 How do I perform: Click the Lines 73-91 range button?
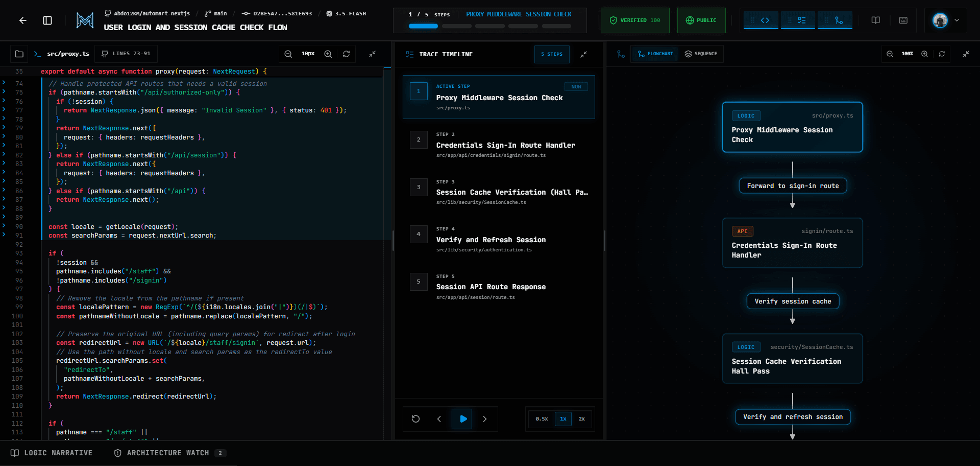(126, 54)
